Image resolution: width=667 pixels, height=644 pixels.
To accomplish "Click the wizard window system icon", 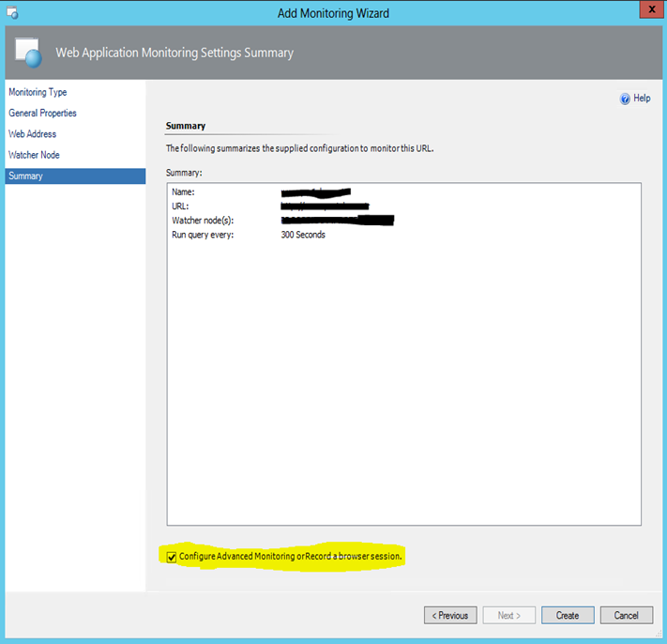I will point(12,13).
